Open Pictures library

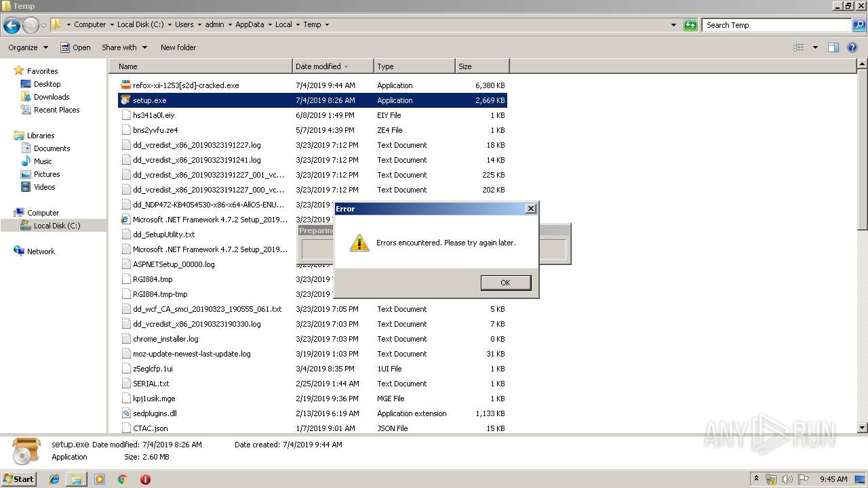pos(40,174)
